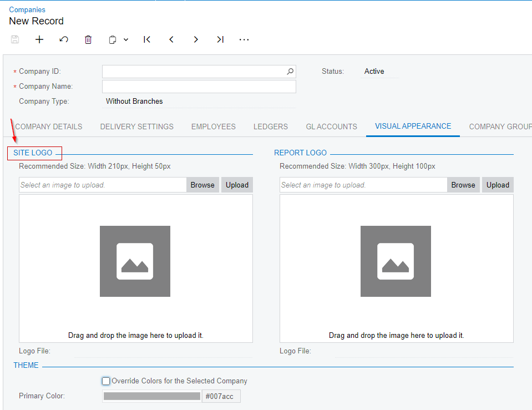This screenshot has width=532, height=410.
Task: Switch to Ledgers tab
Action: pyautogui.click(x=271, y=126)
